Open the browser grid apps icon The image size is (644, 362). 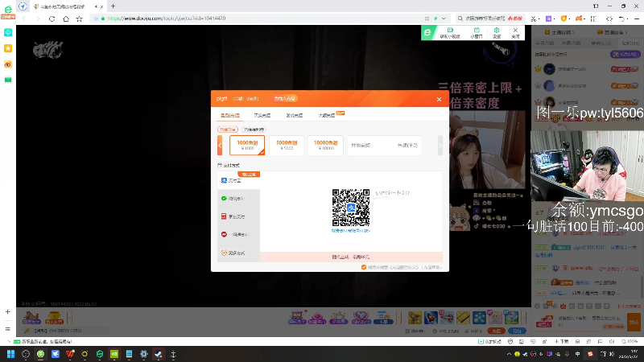point(593,19)
